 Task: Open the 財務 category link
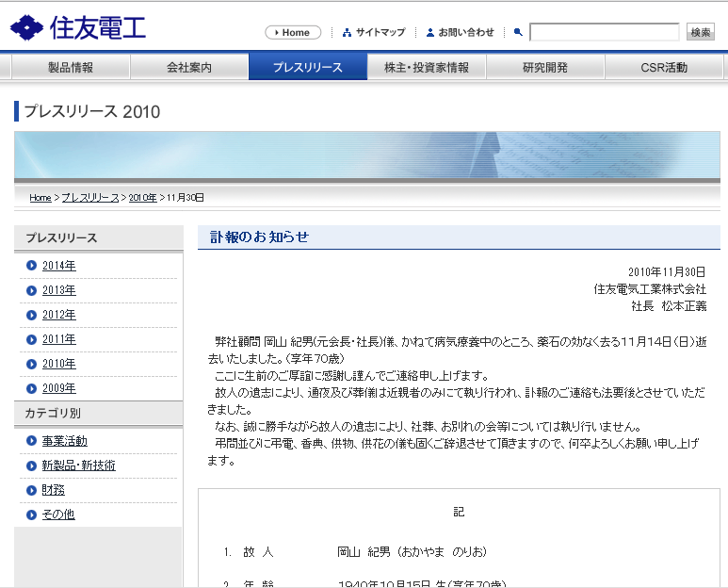[x=54, y=490]
